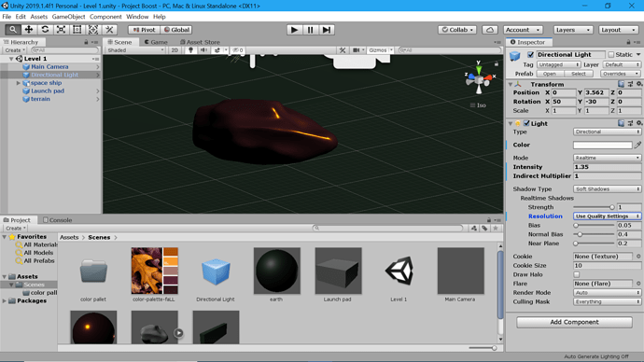Click the scene orientation gizmo
Screen dimensions: 644x362
coord(479,78)
